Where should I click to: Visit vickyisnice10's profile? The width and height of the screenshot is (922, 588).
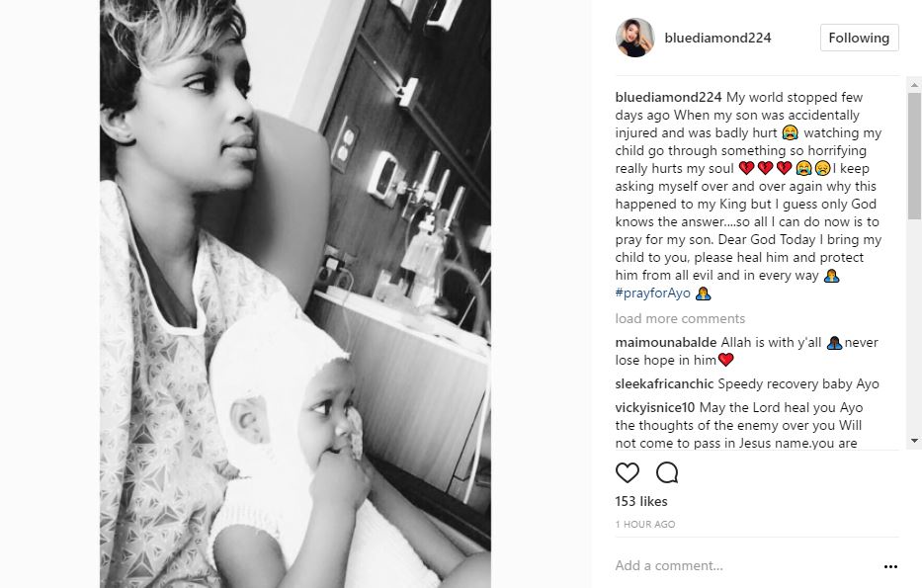coord(654,407)
